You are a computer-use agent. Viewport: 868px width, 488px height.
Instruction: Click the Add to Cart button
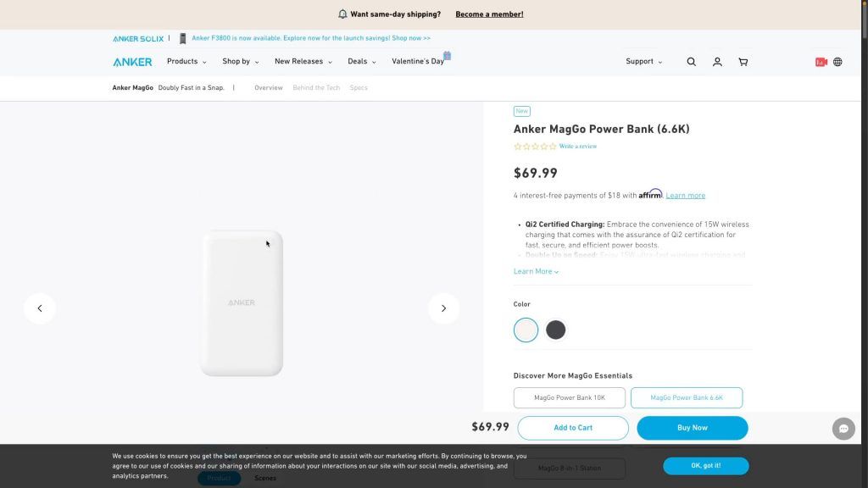click(573, 428)
